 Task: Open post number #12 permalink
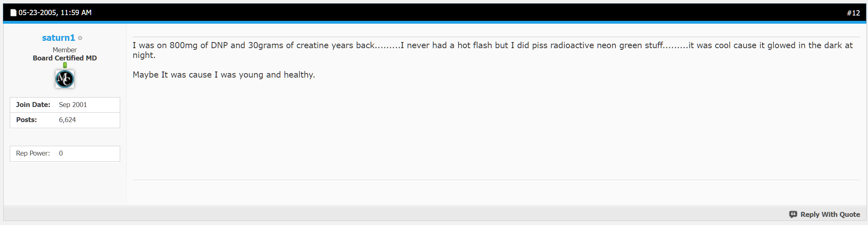(x=853, y=13)
